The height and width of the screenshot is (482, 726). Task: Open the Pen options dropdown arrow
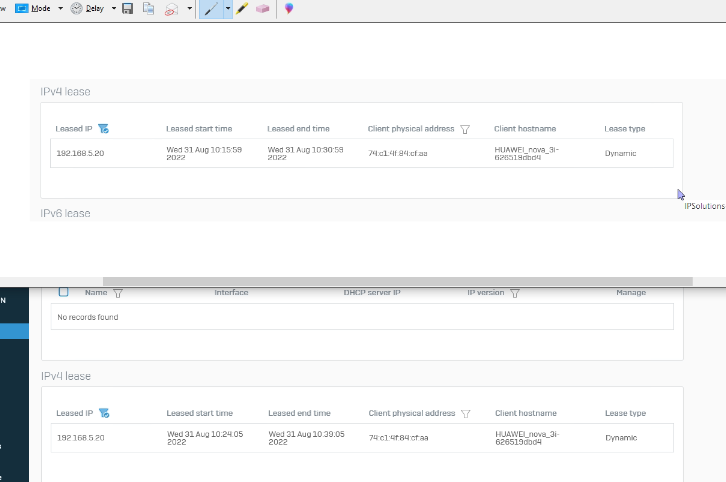[228, 9]
